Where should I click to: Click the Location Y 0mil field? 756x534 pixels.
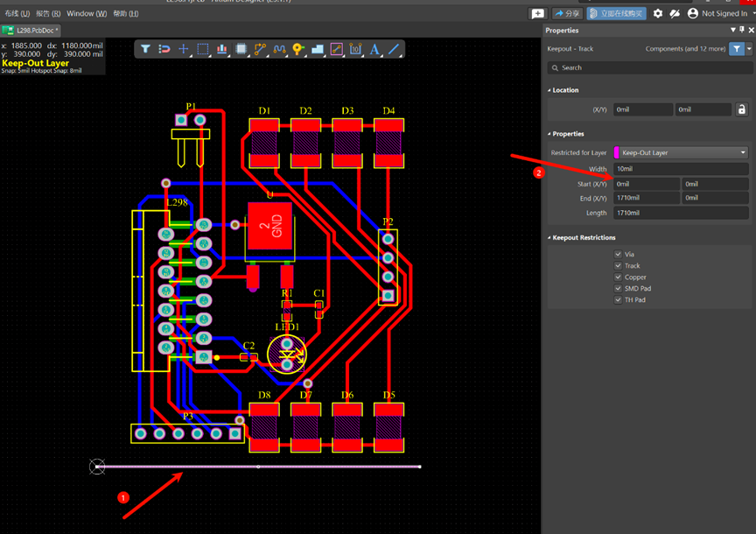703,109
